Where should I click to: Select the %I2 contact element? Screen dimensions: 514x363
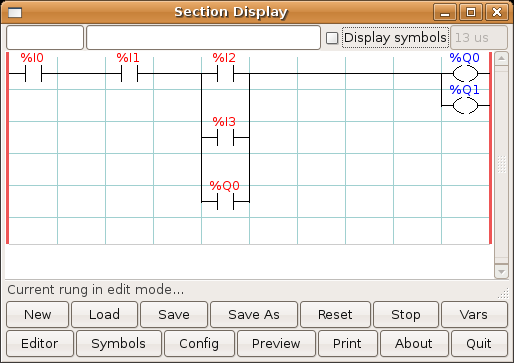225,73
